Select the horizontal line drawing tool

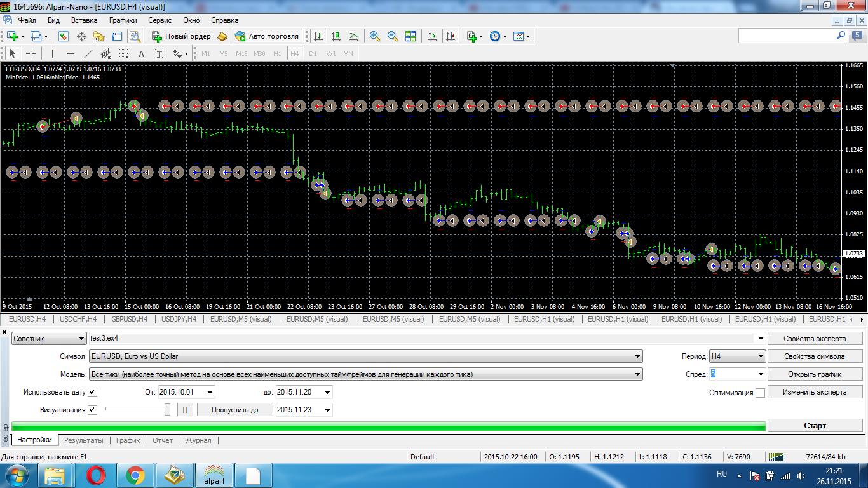[71, 53]
